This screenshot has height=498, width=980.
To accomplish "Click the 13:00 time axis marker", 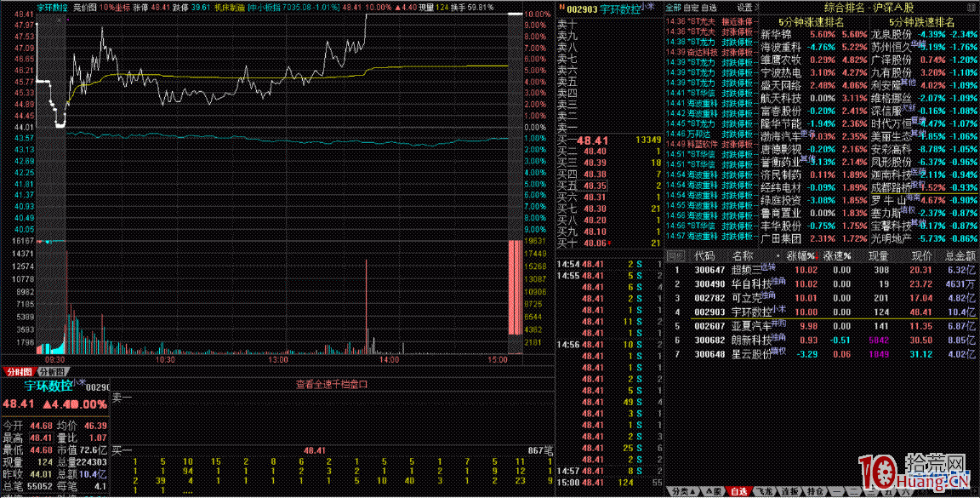I will click(x=277, y=360).
